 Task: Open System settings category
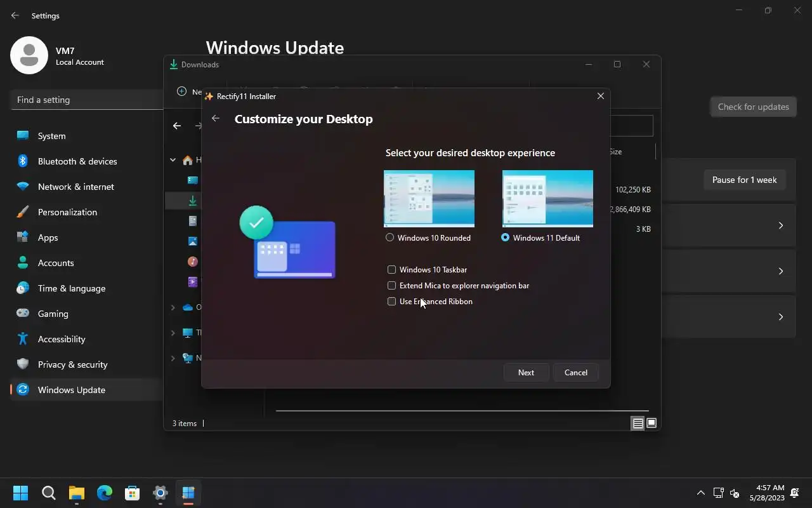(x=86, y=136)
